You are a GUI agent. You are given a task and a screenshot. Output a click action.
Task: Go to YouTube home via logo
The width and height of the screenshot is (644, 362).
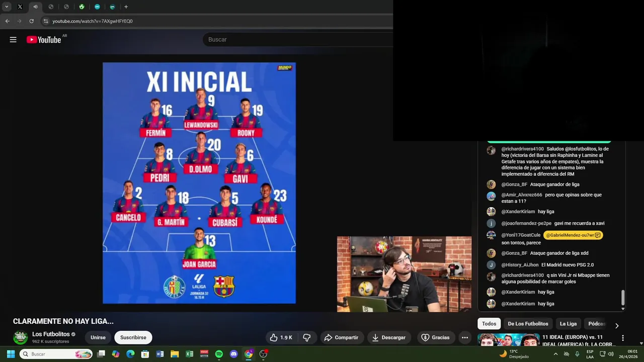pos(44,40)
